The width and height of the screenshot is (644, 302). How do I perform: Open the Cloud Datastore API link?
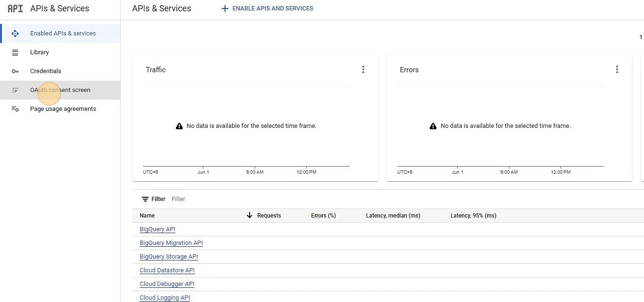(167, 270)
